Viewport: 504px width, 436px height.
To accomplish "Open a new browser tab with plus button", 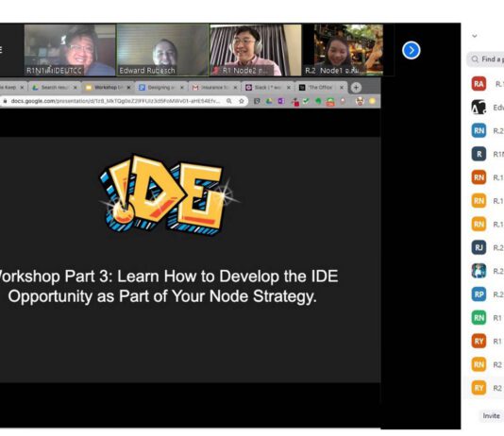I will pos(356,88).
